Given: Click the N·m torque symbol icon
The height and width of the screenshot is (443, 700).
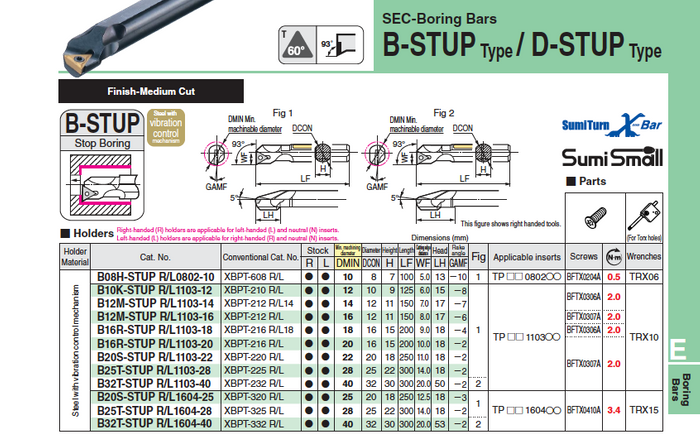Looking at the screenshot, I should click(x=614, y=257).
